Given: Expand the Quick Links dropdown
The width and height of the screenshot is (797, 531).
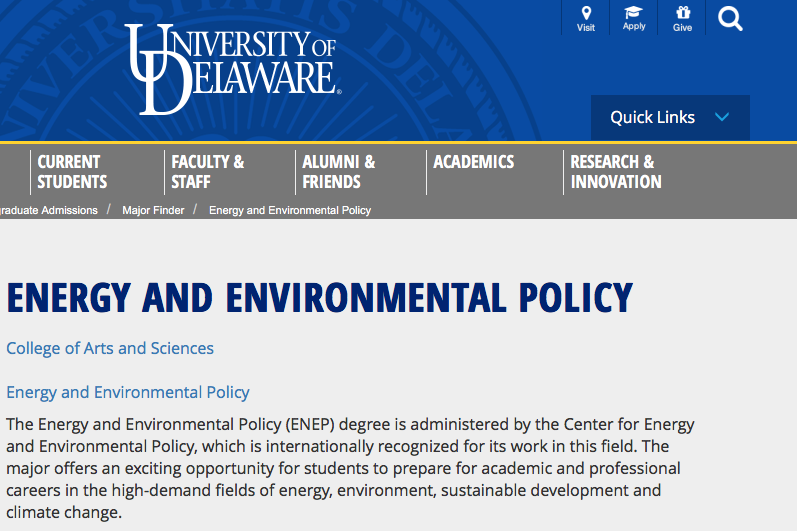Looking at the screenshot, I should [670, 117].
